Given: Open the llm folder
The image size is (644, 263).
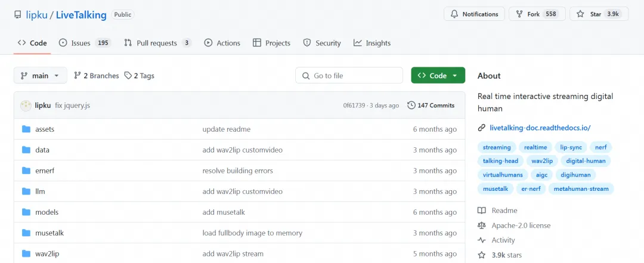Looking at the screenshot, I should point(41,191).
